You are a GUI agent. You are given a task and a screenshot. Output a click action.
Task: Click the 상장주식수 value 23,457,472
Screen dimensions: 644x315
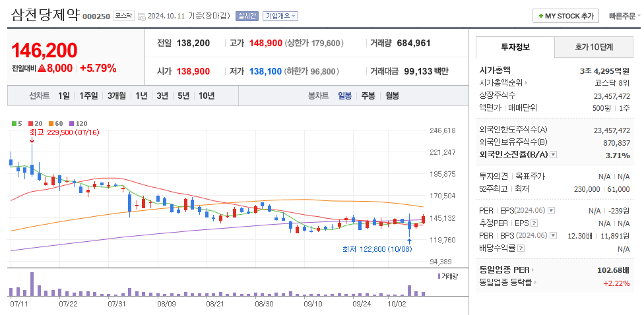[612, 96]
